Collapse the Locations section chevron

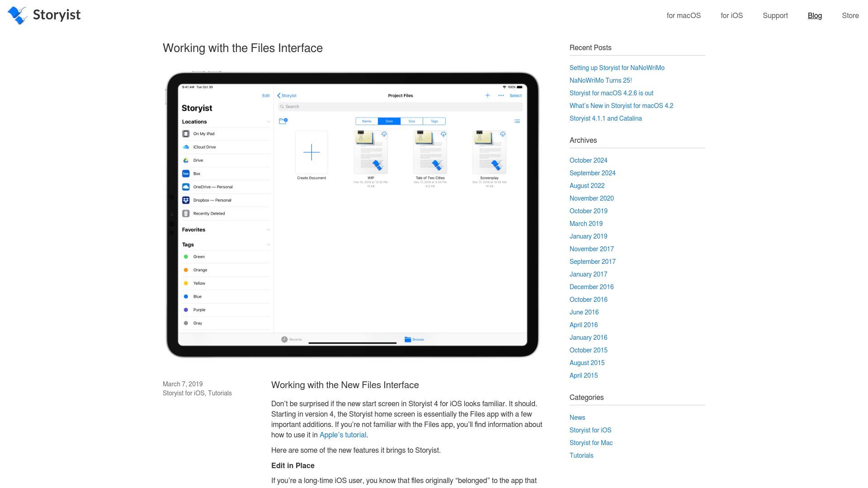point(268,122)
